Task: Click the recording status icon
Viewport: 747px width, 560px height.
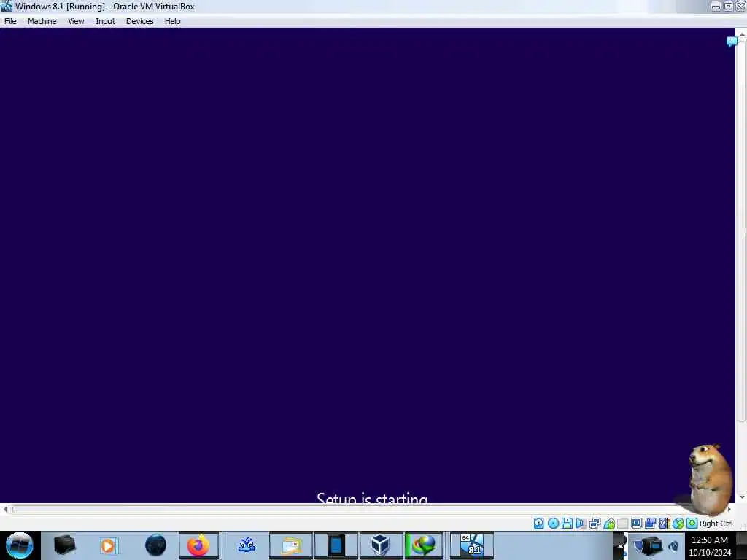Action: click(x=650, y=524)
